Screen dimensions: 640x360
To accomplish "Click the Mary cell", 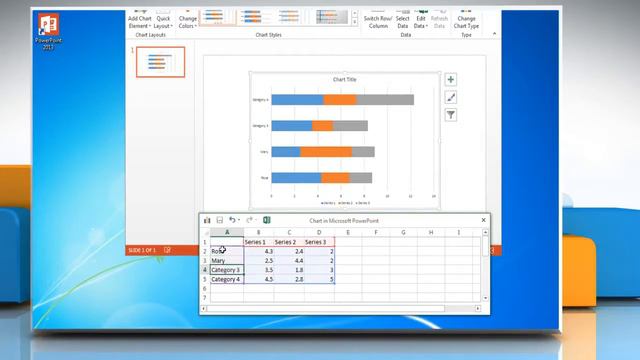I will (x=227, y=261).
